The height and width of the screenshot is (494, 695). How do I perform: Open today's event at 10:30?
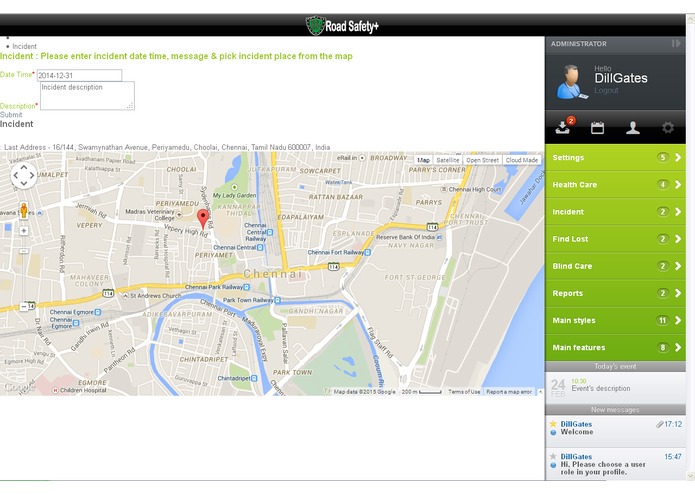615,387
